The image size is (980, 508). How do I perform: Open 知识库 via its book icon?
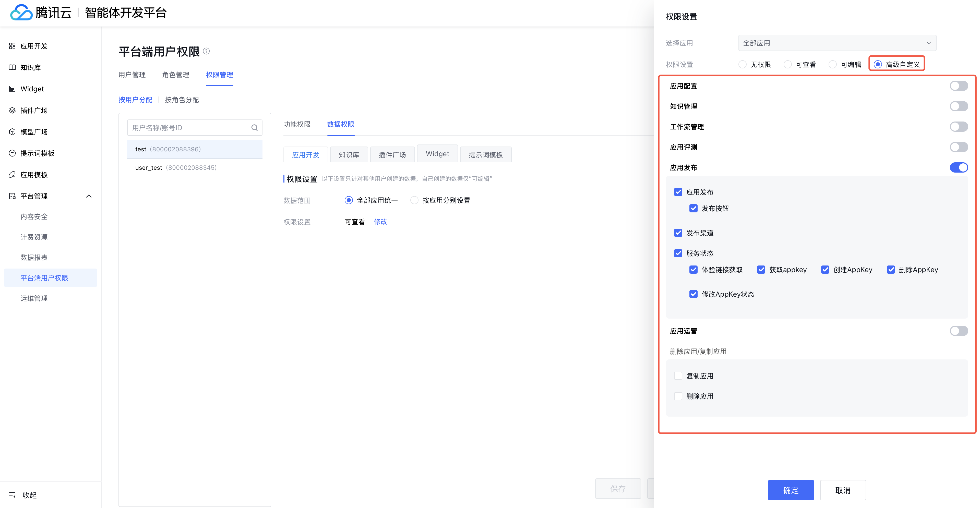coord(12,67)
